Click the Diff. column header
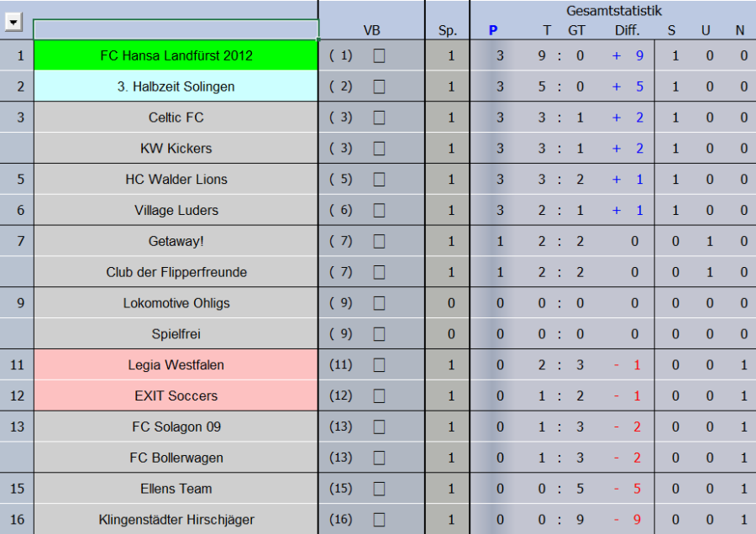This screenshot has width=756, height=534. (x=627, y=30)
